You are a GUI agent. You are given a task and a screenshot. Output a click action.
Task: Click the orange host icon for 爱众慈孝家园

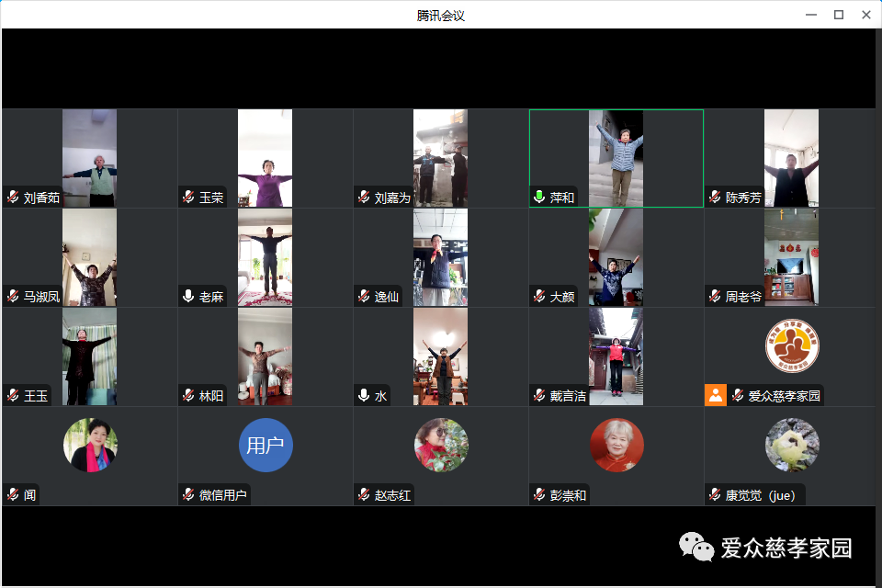tap(716, 396)
